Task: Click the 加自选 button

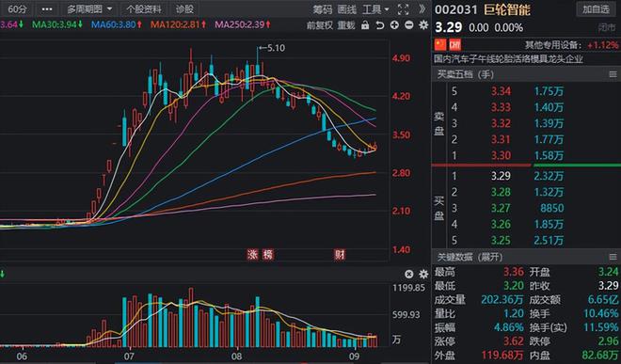Action: point(596,9)
